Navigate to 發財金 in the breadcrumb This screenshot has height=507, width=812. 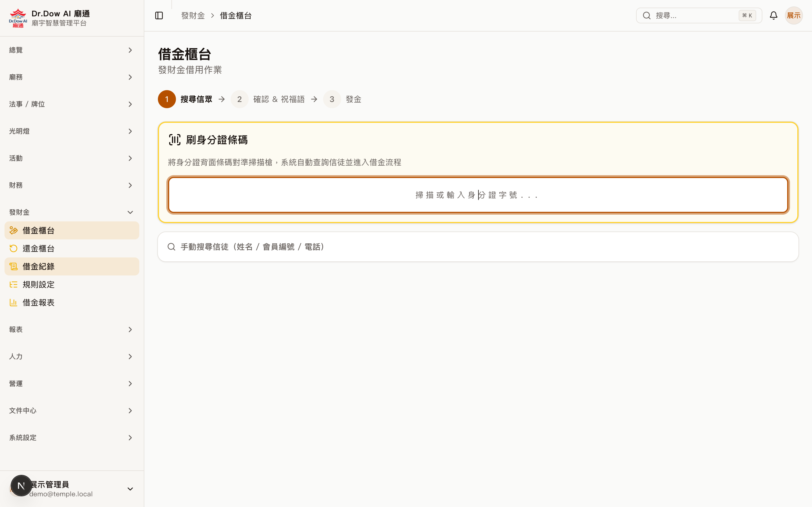[x=193, y=15]
